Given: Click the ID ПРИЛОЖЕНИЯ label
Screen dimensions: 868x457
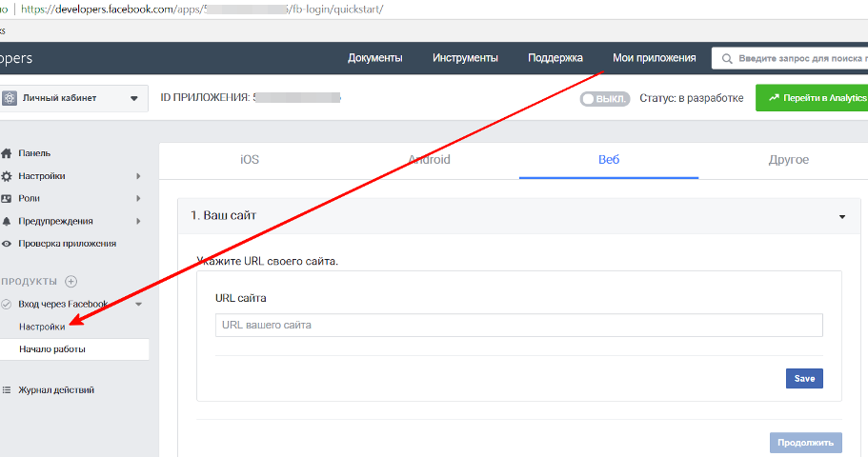Looking at the screenshot, I should pyautogui.click(x=205, y=98).
